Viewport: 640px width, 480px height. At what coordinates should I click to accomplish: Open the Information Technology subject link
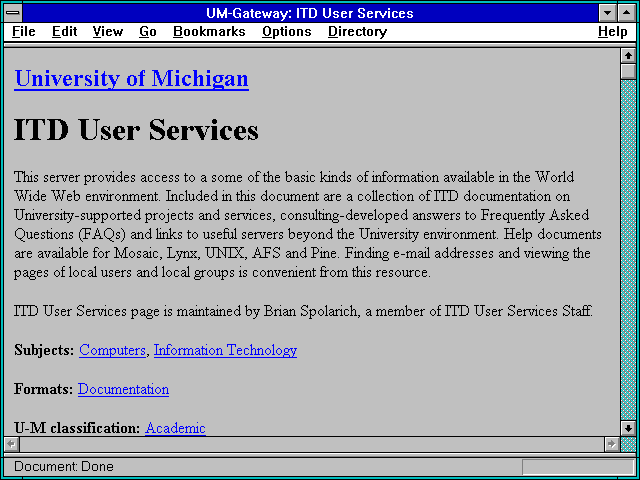225,350
